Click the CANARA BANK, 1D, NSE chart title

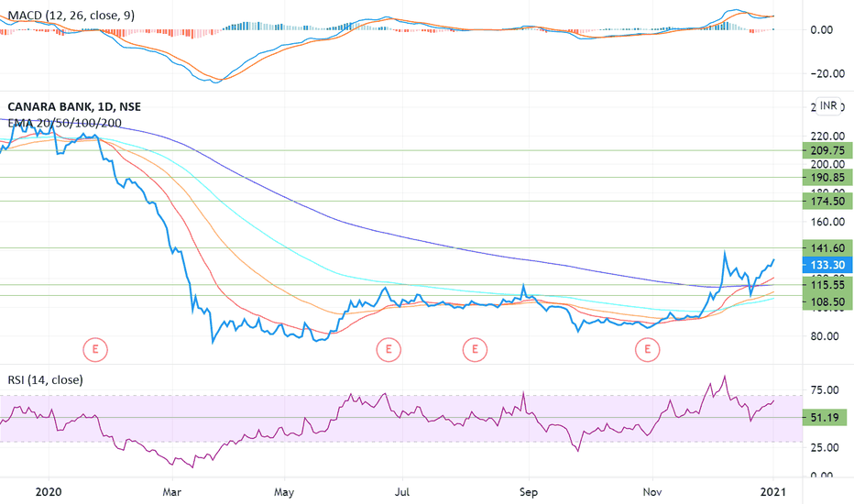74,107
